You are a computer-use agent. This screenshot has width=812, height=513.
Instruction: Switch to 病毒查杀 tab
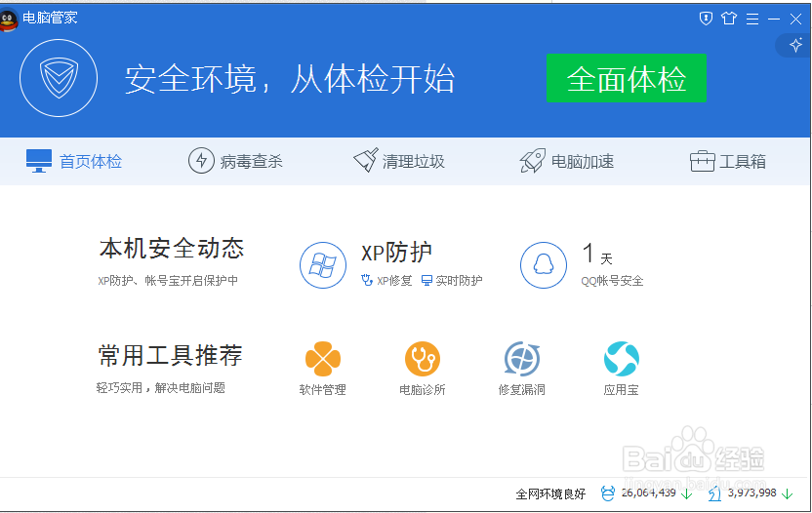pyautogui.click(x=235, y=161)
